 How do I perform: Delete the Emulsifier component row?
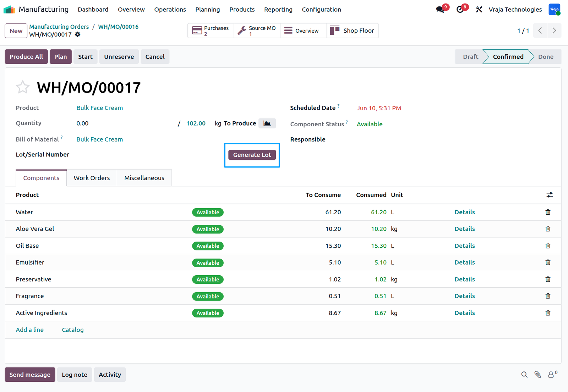click(548, 263)
